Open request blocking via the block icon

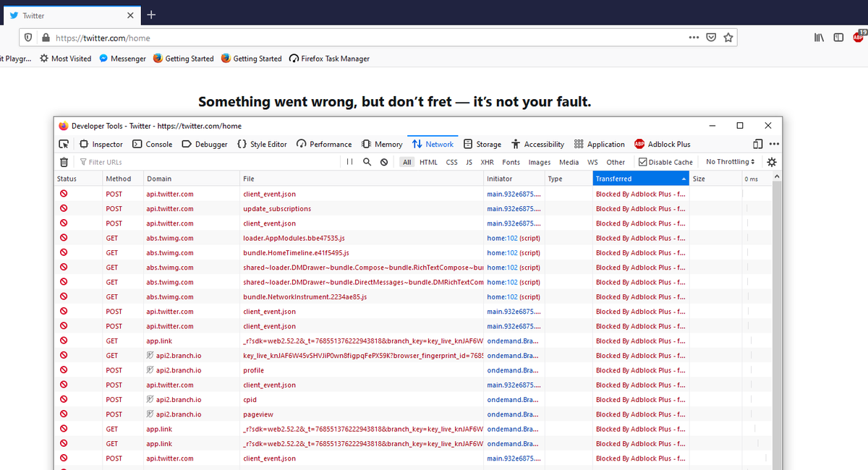pos(383,162)
